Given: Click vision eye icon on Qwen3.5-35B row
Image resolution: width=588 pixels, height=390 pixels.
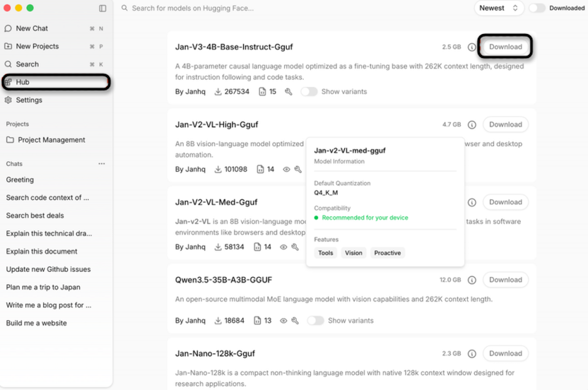Looking at the screenshot, I should pyautogui.click(x=283, y=321).
